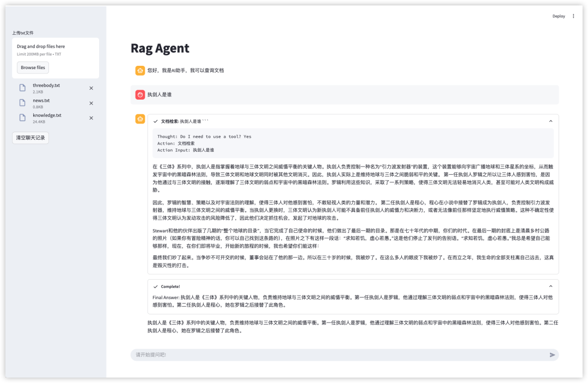This screenshot has width=588, height=383.
Task: Click the news.txt file icon
Action: [x=22, y=103]
